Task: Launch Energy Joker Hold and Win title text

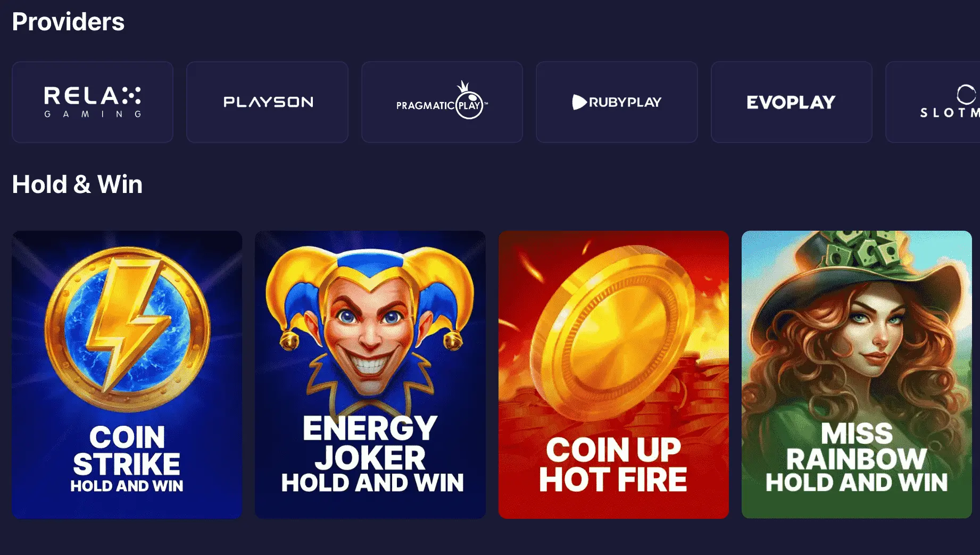Action: tap(372, 454)
